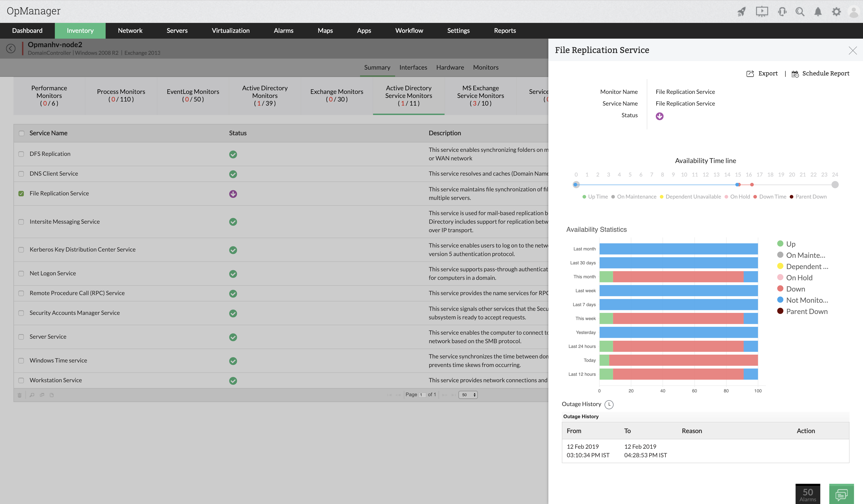Open the presentation screen icon in header
Screen dimensions: 863x504
point(762,12)
